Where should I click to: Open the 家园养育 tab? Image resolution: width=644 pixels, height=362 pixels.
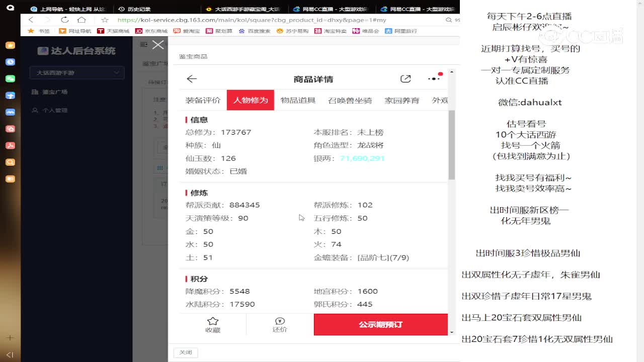click(402, 100)
